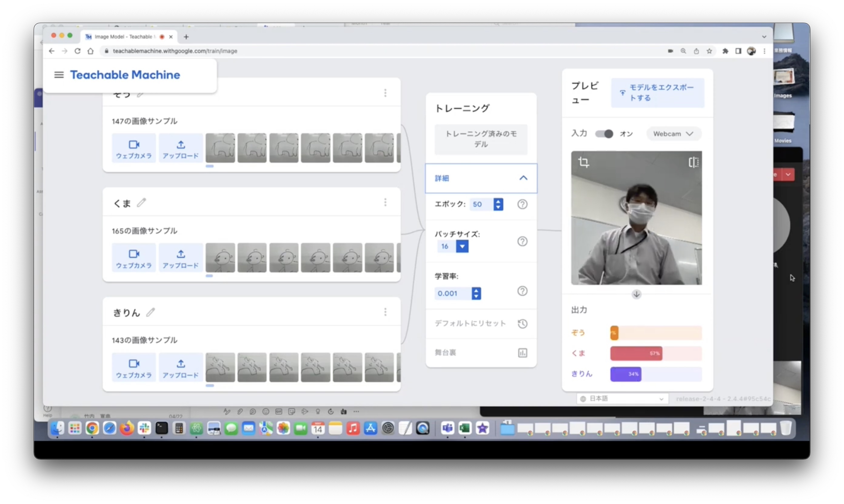The width and height of the screenshot is (844, 504).
Task: Show help for バッチサイズ setting
Action: pos(522,241)
